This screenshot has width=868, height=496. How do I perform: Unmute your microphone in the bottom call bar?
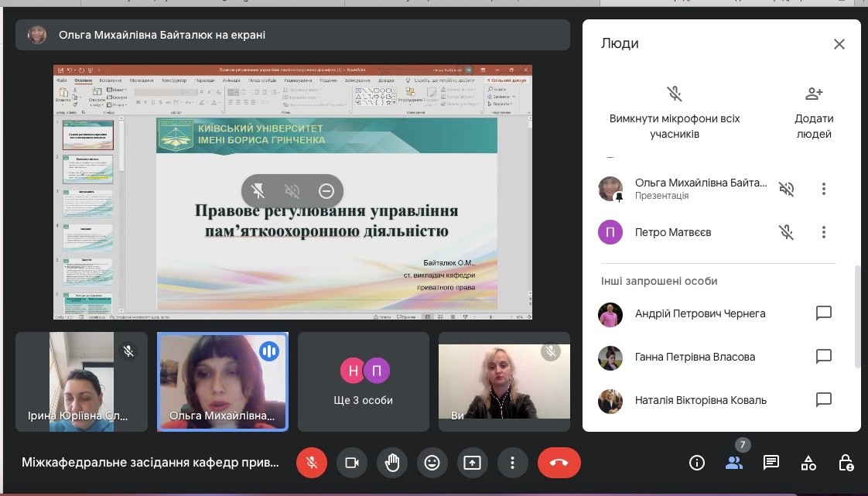[x=311, y=463]
